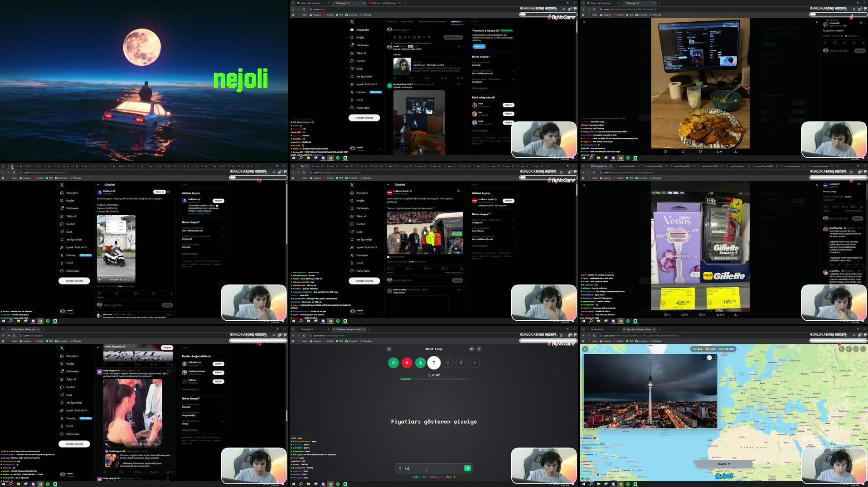The width and height of the screenshot is (868, 487).
Task: Open a new tab in the X home browser
Action: 405,3
